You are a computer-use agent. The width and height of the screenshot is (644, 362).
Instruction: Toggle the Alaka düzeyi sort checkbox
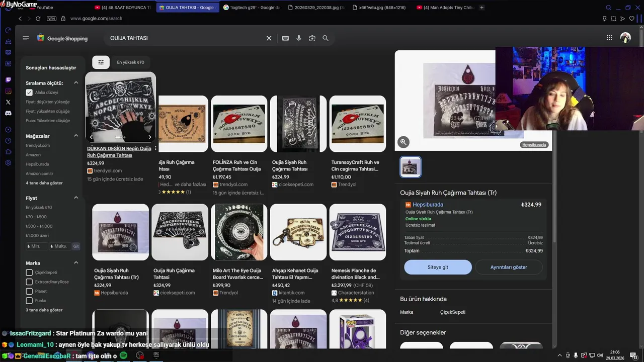[29, 93]
